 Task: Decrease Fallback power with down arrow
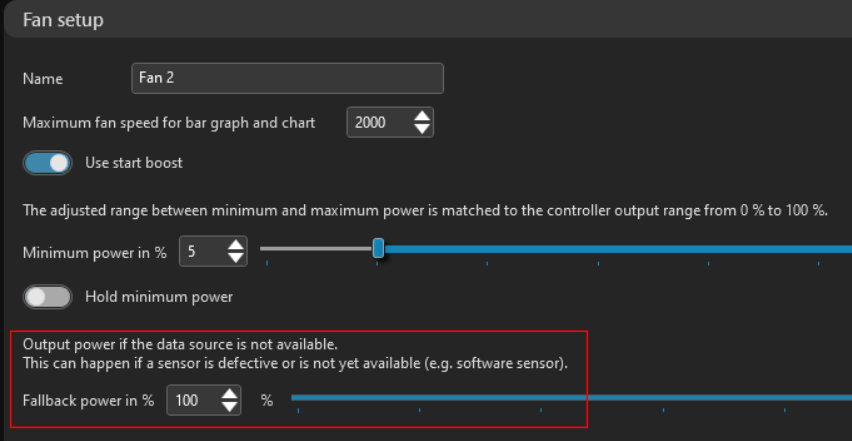click(230, 407)
